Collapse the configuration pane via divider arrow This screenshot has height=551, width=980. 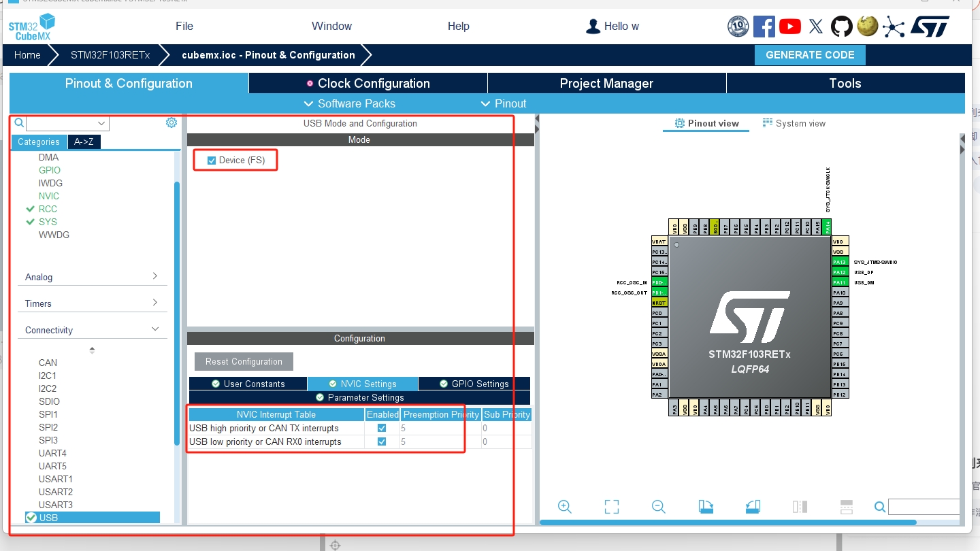coord(537,124)
